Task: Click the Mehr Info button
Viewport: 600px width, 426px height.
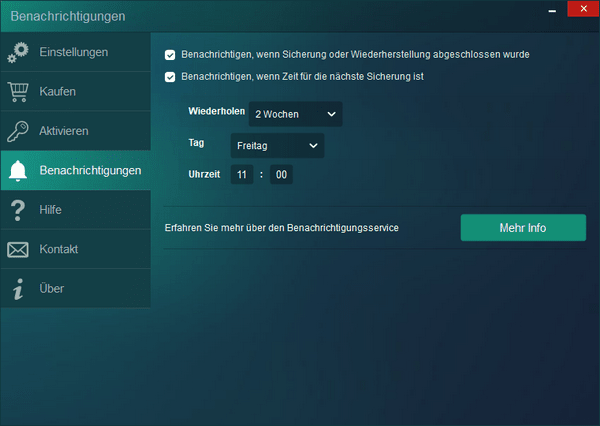Action: 523,228
